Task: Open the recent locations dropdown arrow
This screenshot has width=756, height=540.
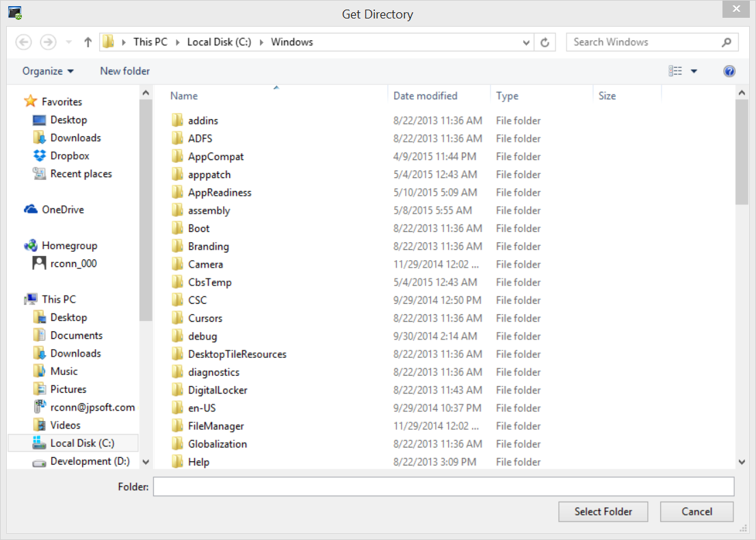Action: point(69,42)
